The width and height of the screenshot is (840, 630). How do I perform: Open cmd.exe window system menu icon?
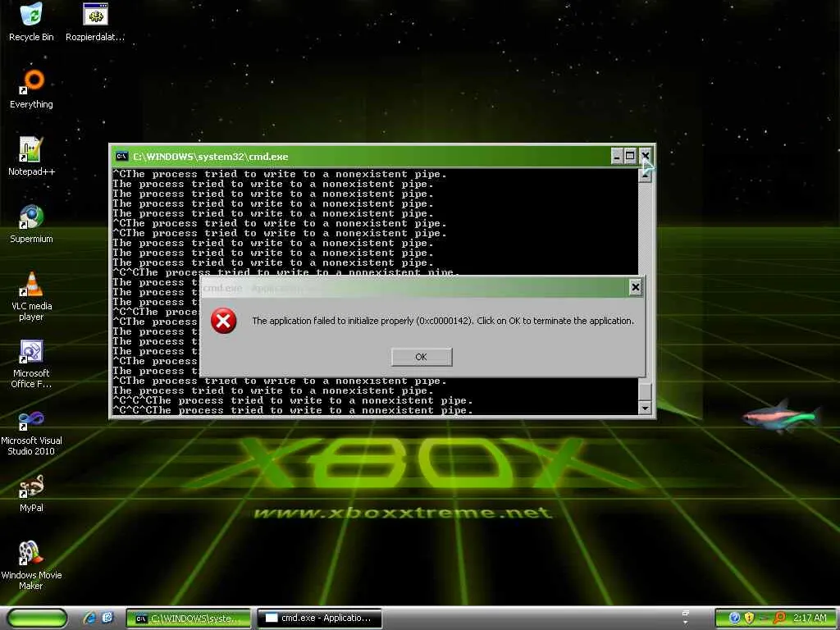pos(122,157)
